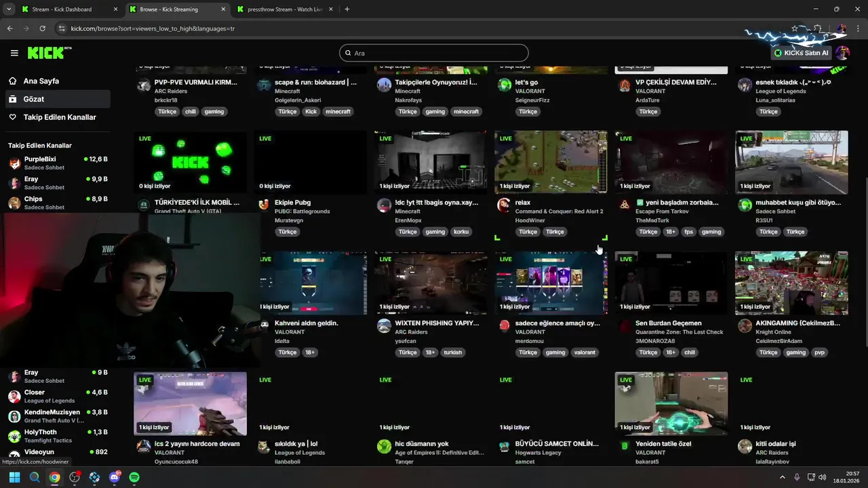Select chill tag under brkckr18 stream
This screenshot has height=488, width=868.
[190, 111]
